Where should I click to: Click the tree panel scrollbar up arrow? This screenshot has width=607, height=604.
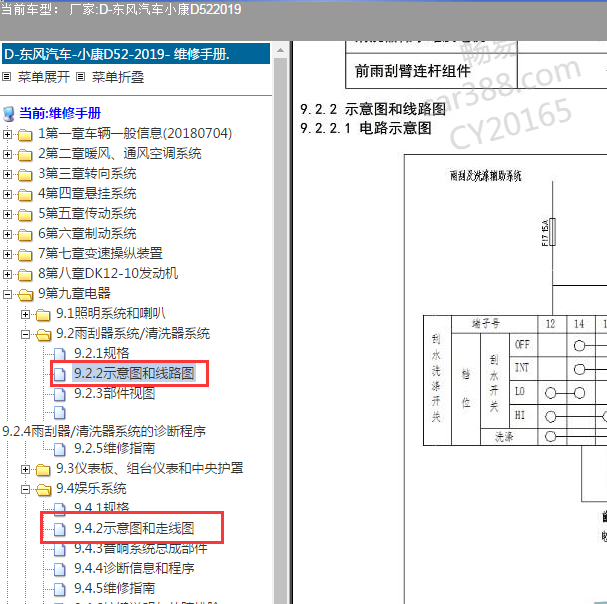tap(281, 50)
